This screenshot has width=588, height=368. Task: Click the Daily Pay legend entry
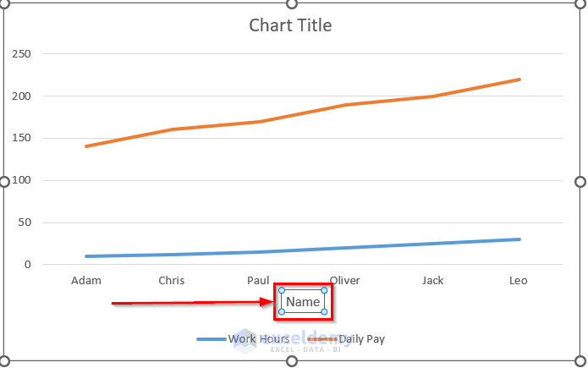click(360, 339)
